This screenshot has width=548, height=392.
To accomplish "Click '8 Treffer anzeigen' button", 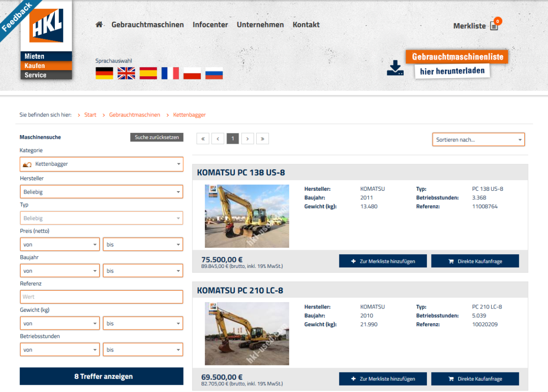I will [x=101, y=376].
